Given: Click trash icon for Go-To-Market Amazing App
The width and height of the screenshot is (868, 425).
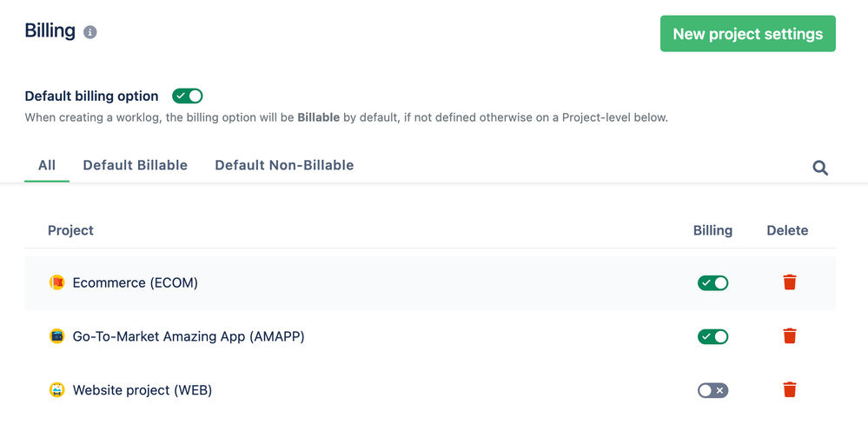Looking at the screenshot, I should [x=790, y=335].
